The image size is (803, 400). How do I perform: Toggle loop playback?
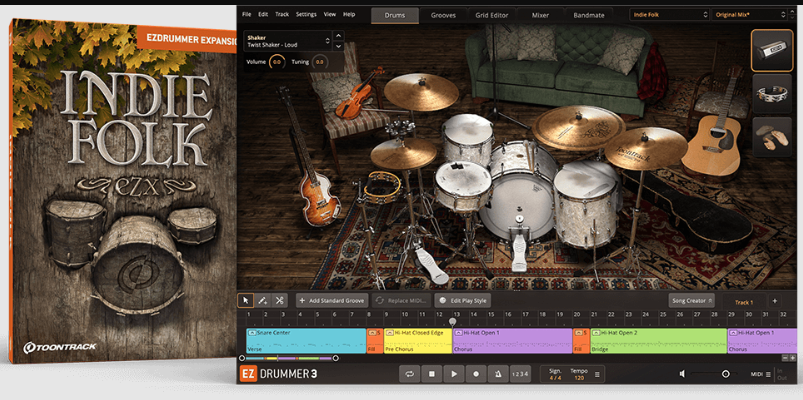coord(410,374)
